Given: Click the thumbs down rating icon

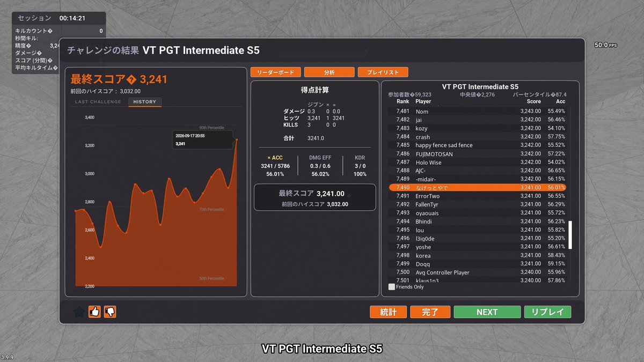Looking at the screenshot, I should (110, 312).
